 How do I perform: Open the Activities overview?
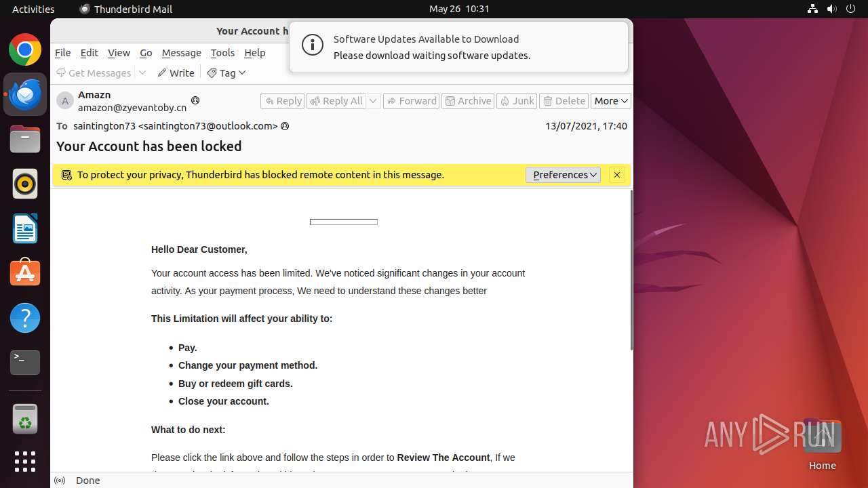click(x=33, y=9)
